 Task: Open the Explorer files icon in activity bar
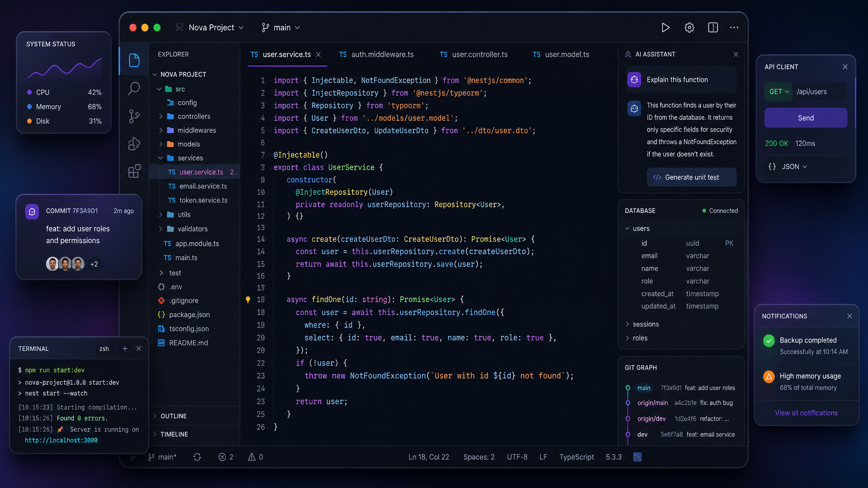click(x=134, y=60)
